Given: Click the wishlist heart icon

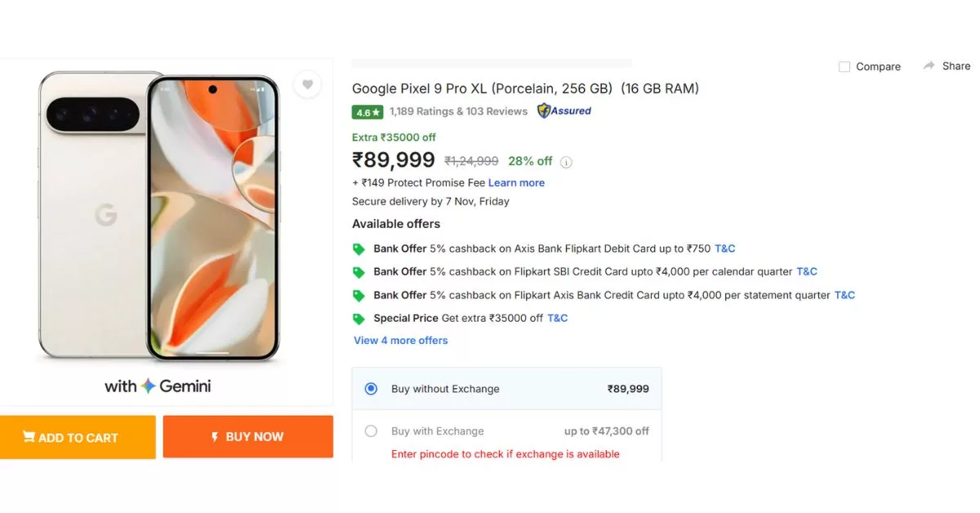Looking at the screenshot, I should pyautogui.click(x=308, y=84).
